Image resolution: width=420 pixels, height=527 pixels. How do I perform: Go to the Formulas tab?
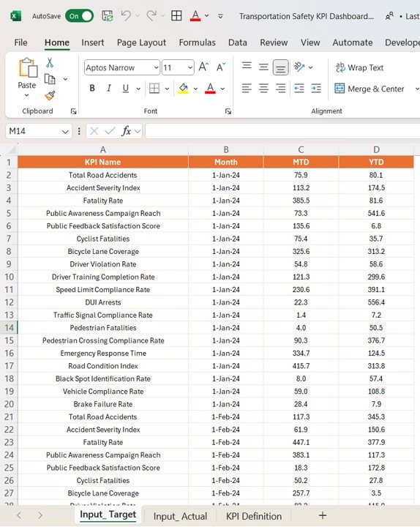coord(197,42)
